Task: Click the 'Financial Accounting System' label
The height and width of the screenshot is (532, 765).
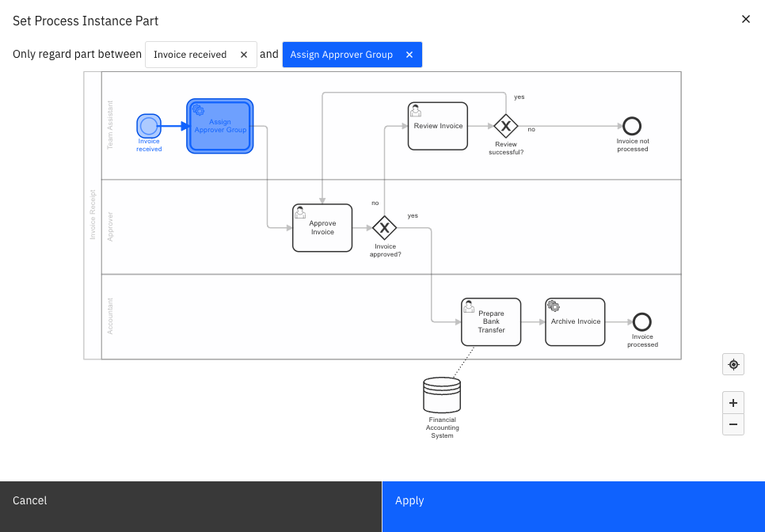Action: [x=442, y=427]
